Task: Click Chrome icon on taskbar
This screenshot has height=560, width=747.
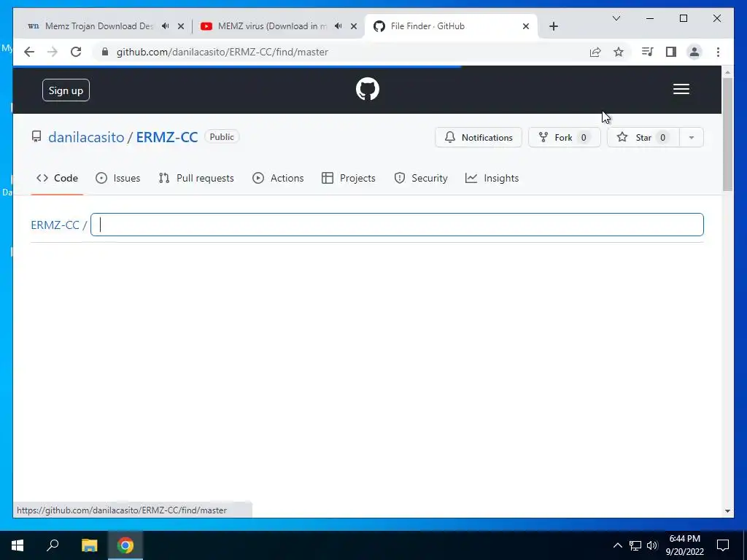Action: click(x=125, y=545)
